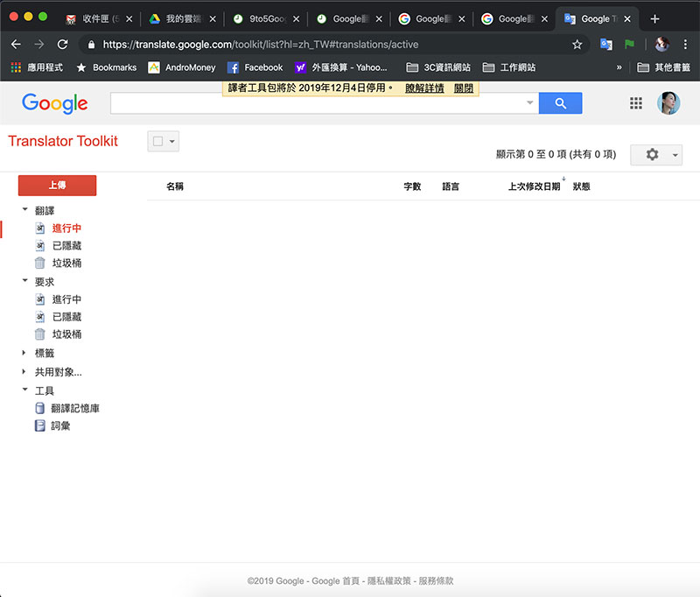Select 已隱藏 under the 要求 section
The image size is (700, 597).
click(x=66, y=317)
